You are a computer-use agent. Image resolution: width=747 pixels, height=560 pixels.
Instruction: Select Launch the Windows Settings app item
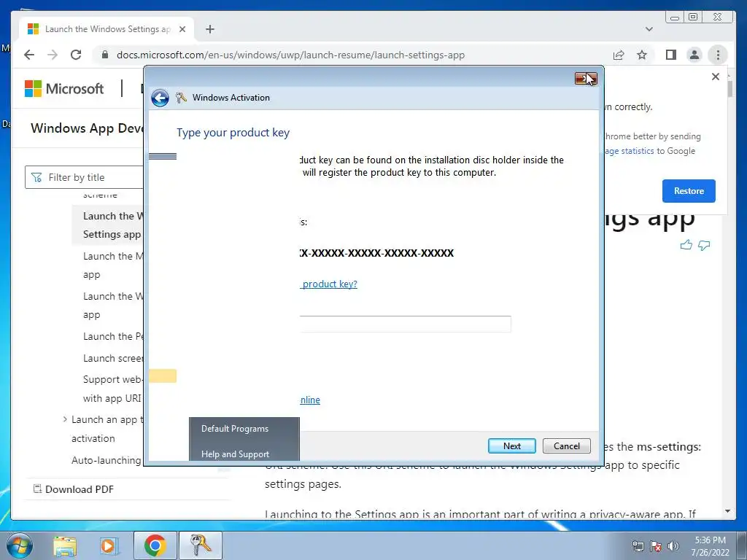pyautogui.click(x=108, y=225)
